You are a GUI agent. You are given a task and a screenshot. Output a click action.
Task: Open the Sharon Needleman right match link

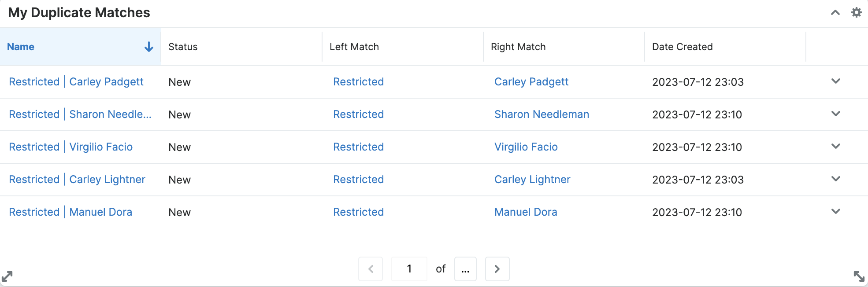pyautogui.click(x=542, y=114)
